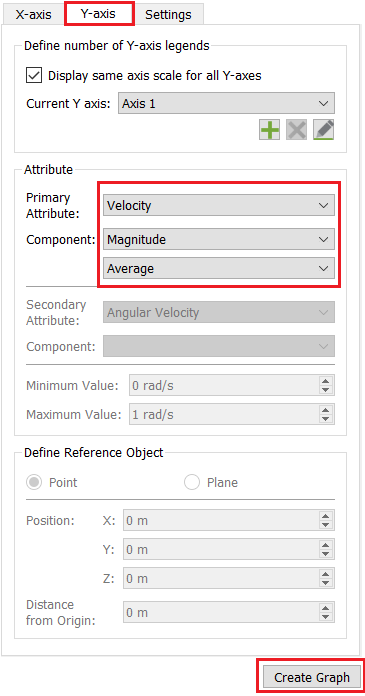Click the Create Graph button
The width and height of the screenshot is (365, 696).
312,677
